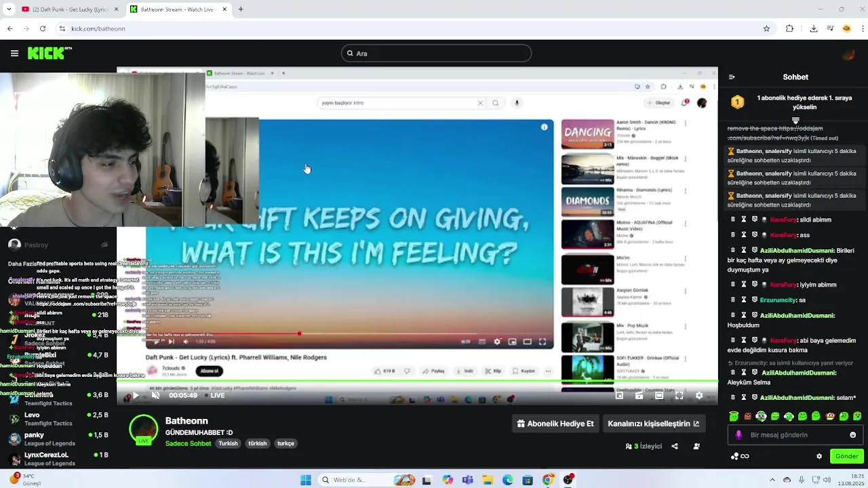Bookmark this page with star icon
Image resolution: width=868 pixels, height=488 pixels.
766,28
